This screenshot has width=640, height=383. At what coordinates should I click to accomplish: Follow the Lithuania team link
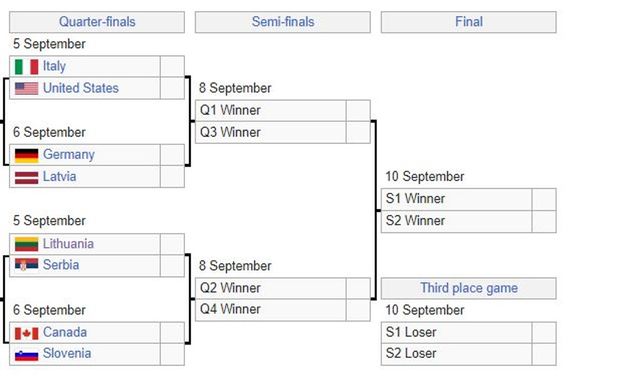coord(68,244)
